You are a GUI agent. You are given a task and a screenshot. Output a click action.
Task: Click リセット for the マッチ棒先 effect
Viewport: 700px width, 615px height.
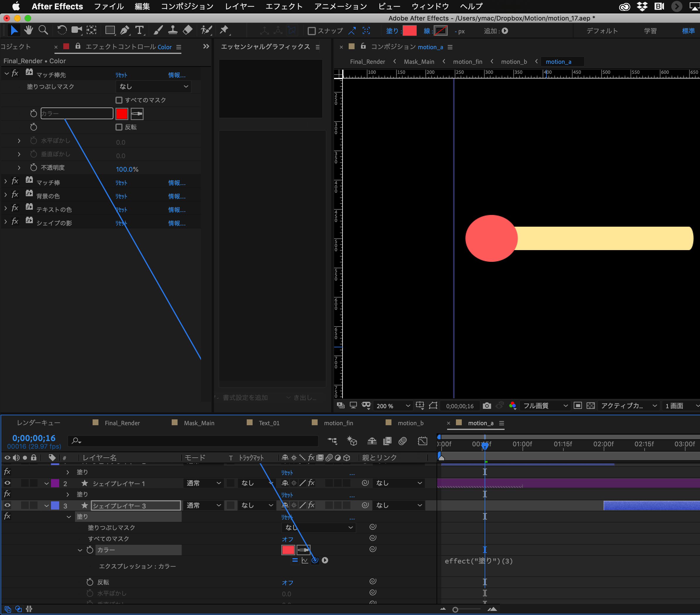click(121, 75)
